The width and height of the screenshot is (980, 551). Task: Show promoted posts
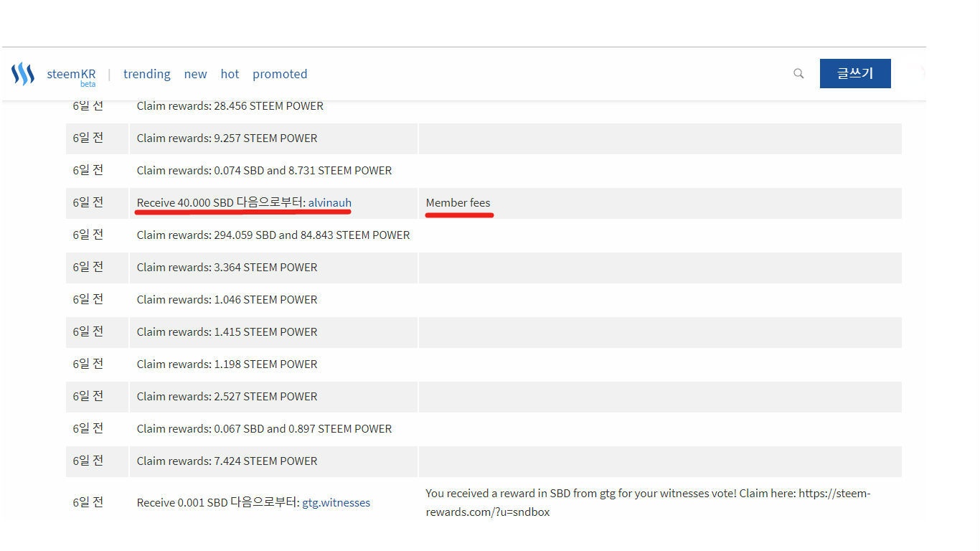coord(280,74)
